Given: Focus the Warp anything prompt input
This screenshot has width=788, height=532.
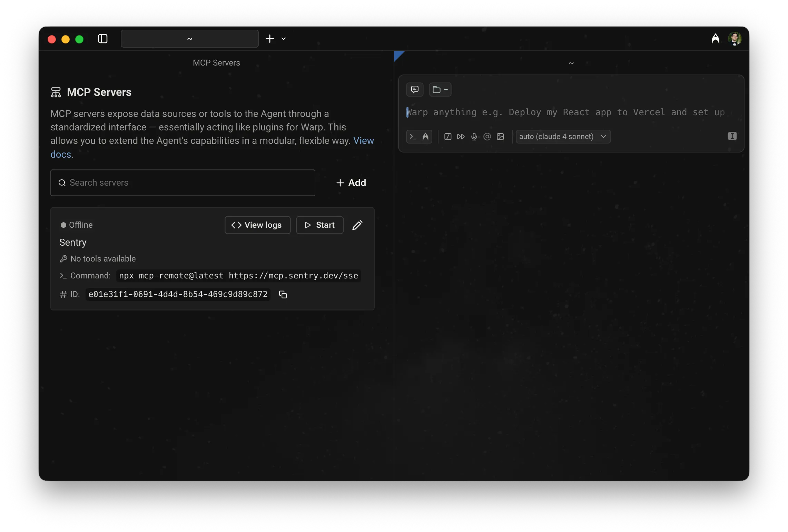Looking at the screenshot, I should [x=566, y=112].
